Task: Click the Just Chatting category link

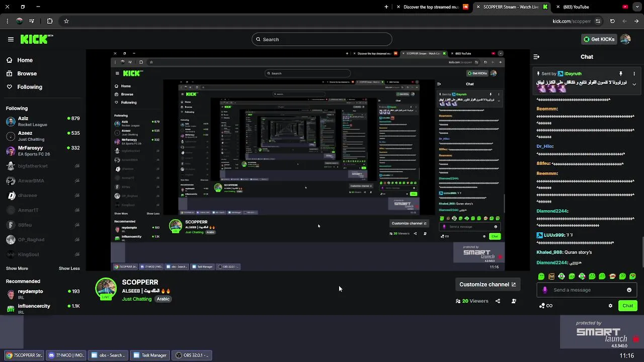Action: [x=137, y=299]
